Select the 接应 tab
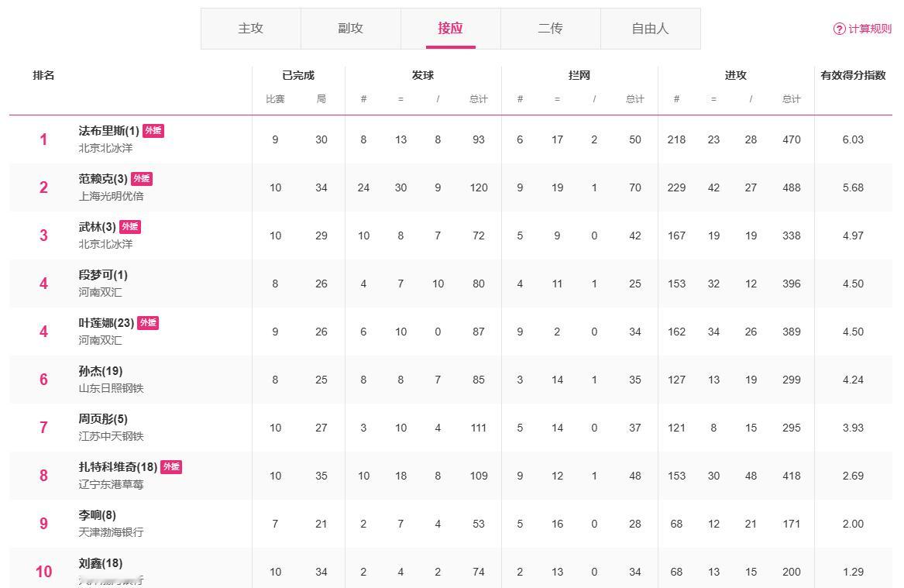Viewport: 904px width, 588px height. point(450,29)
